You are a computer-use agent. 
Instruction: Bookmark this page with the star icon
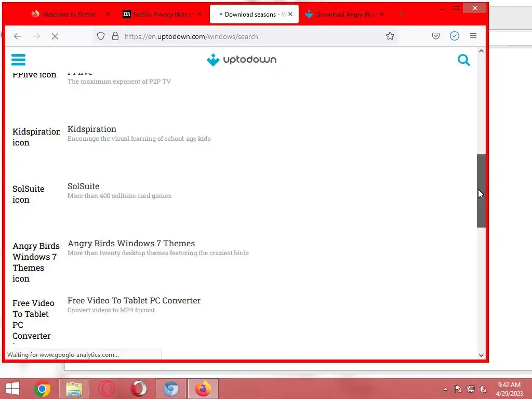pos(390,36)
